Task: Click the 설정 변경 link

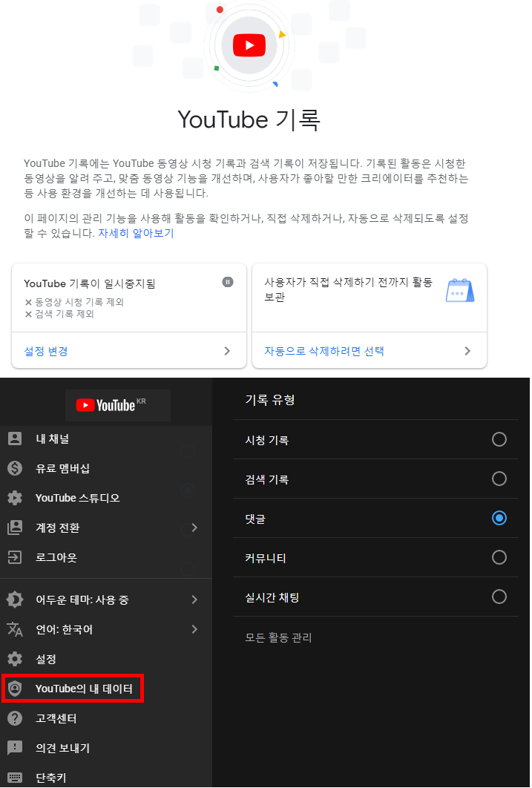Action: pyautogui.click(x=46, y=351)
